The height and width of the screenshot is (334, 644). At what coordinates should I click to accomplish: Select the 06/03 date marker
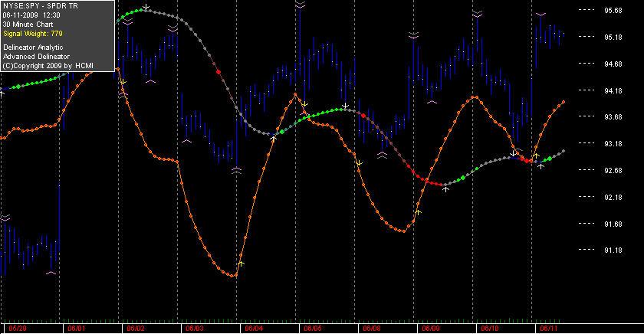(x=195, y=329)
